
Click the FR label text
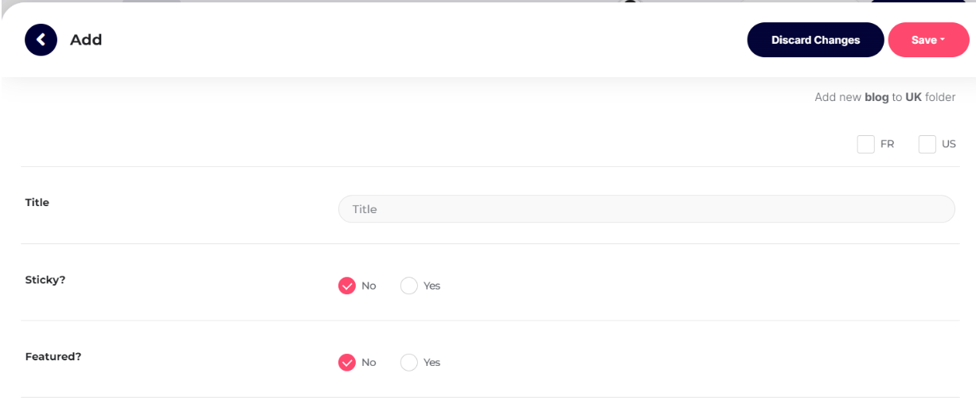tap(888, 144)
